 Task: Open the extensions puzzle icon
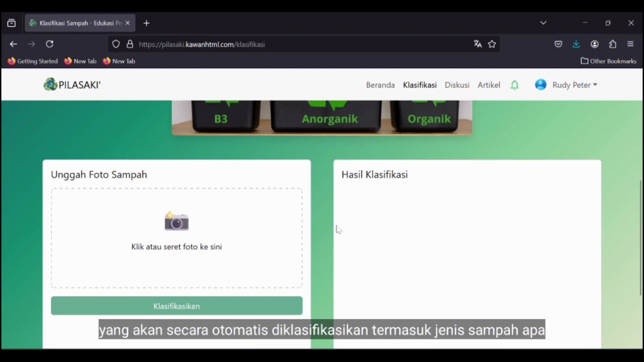tap(612, 44)
